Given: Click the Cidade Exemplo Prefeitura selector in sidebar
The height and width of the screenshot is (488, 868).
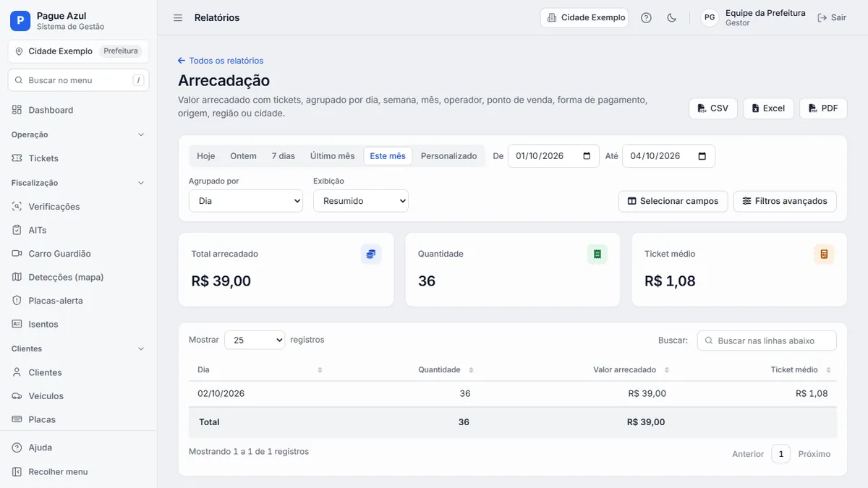Looking at the screenshot, I should (x=78, y=51).
